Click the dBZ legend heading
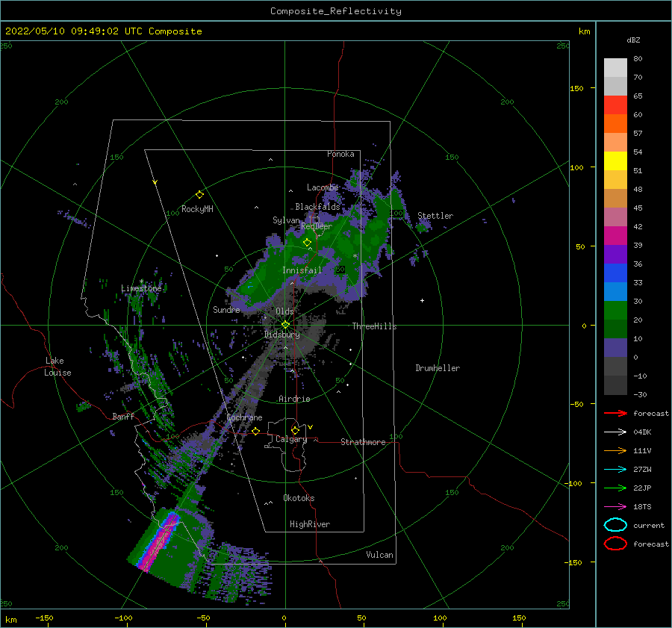 [x=633, y=40]
